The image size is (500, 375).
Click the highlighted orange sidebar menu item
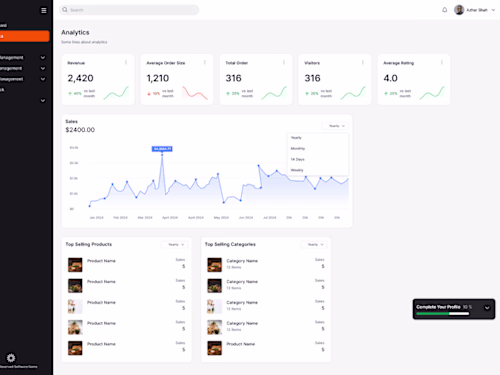pos(25,36)
